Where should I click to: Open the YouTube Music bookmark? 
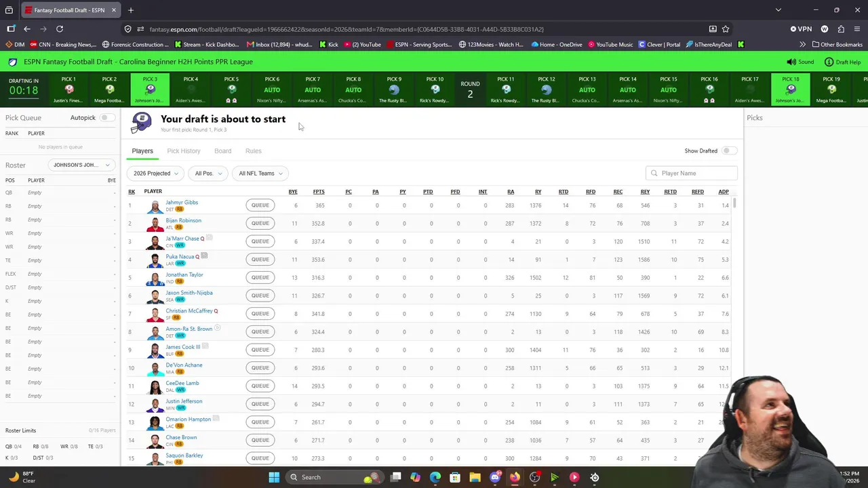tap(610, 45)
